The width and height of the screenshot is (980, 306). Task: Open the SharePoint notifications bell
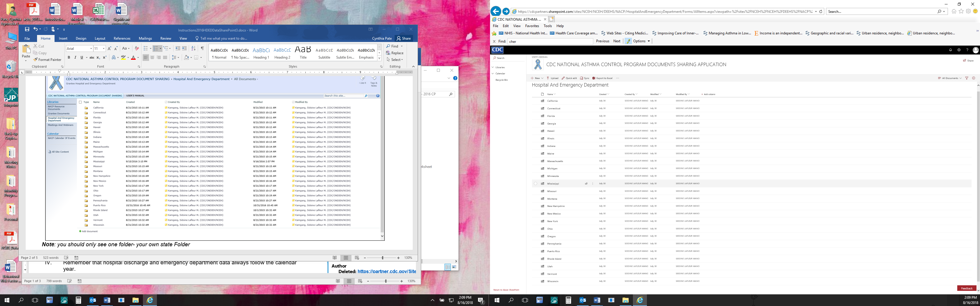point(950,50)
